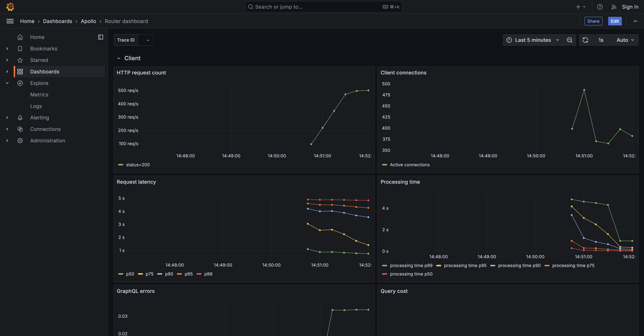
Task: Toggle the p99 latency legend series
Action: [208, 274]
